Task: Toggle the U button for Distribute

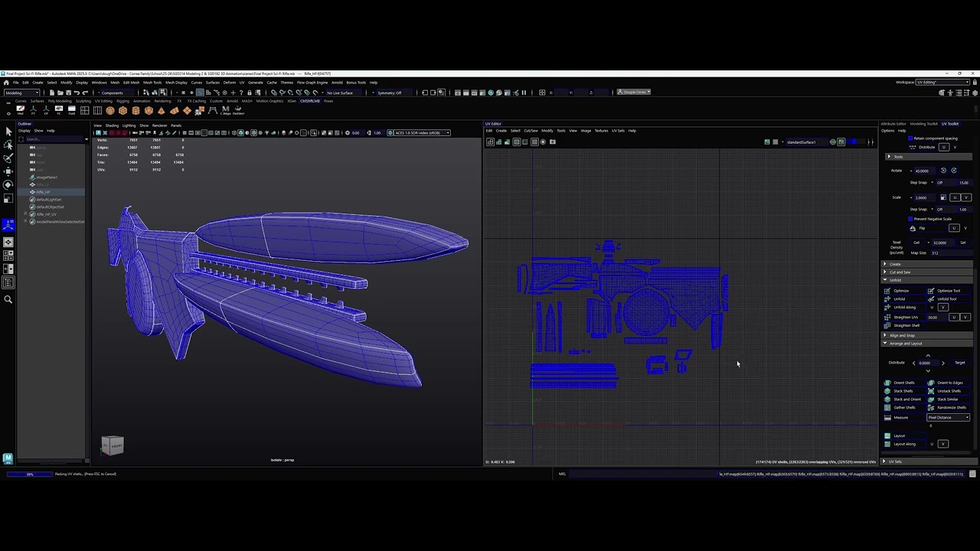Action: point(943,147)
